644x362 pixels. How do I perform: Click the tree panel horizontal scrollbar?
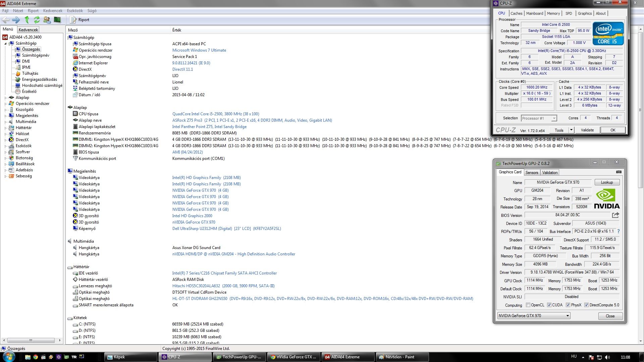point(31,340)
